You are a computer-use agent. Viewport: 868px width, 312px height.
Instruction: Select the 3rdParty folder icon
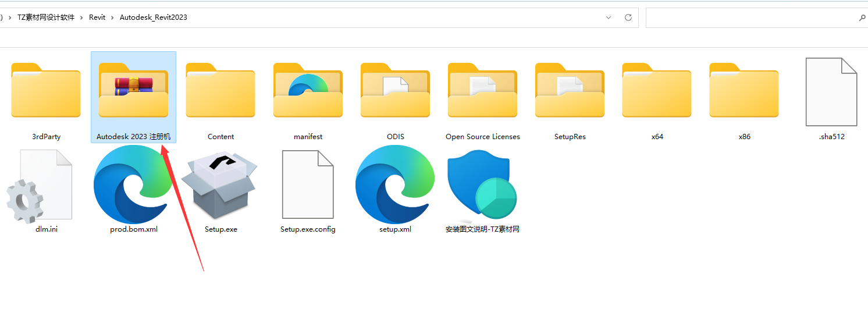(46, 90)
